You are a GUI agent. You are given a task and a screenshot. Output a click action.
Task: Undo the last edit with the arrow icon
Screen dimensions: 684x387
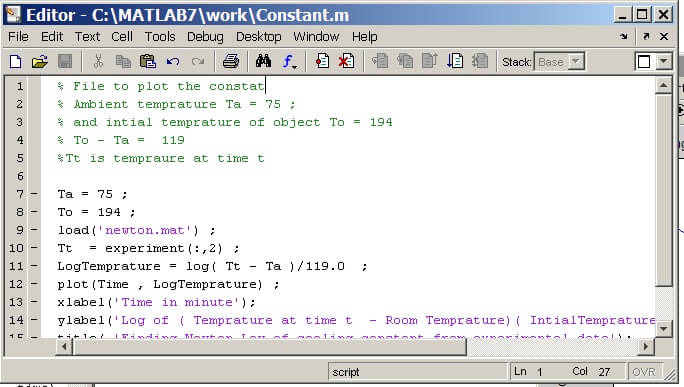[x=173, y=62]
